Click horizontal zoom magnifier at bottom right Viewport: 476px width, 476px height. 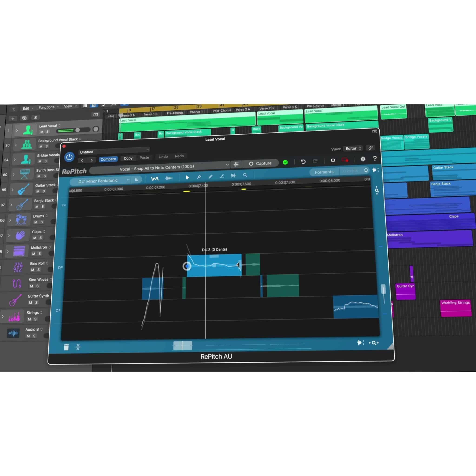pyautogui.click(x=374, y=343)
